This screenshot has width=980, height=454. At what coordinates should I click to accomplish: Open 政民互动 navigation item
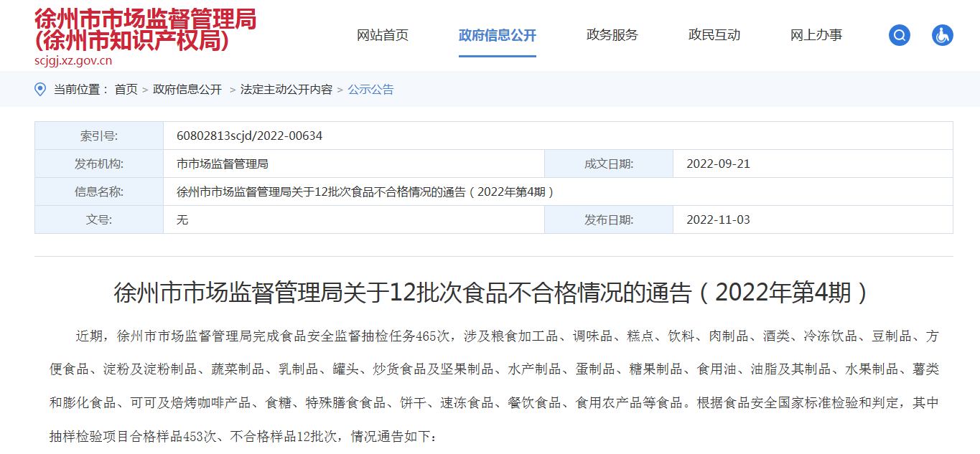pos(714,35)
